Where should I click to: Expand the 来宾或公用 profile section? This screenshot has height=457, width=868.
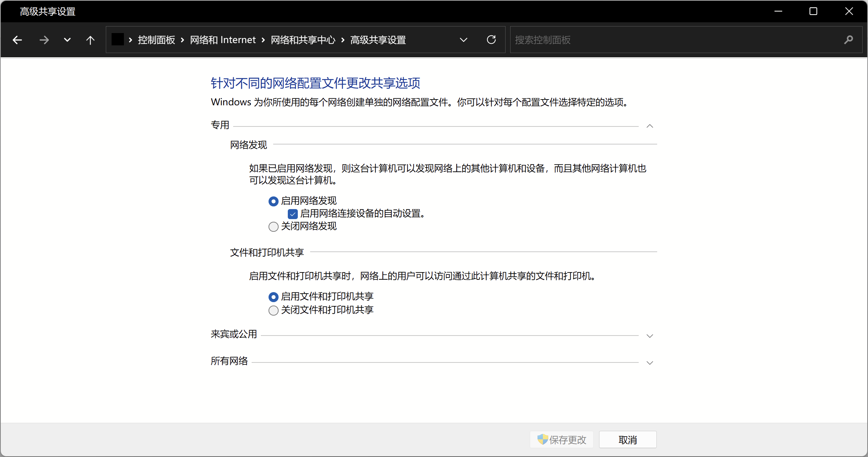[650, 336]
